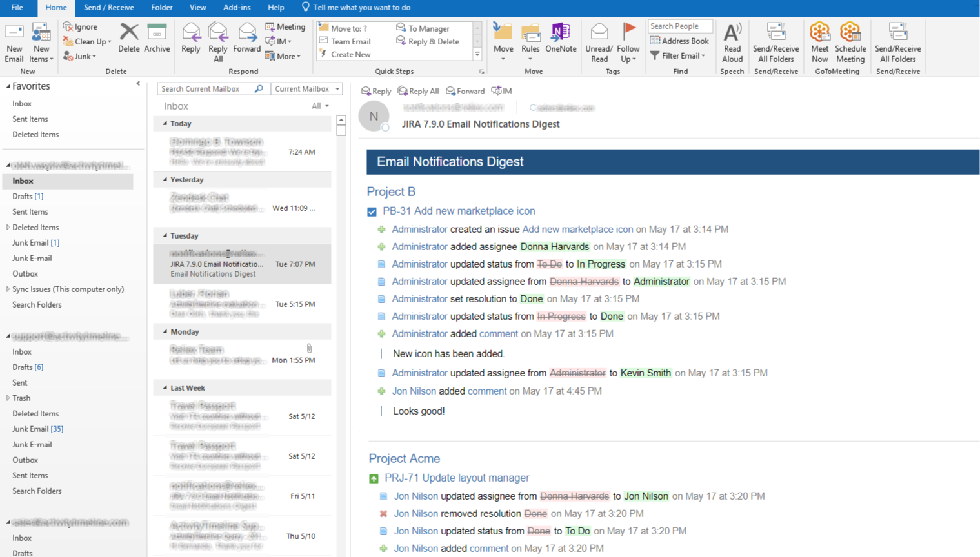Screen dimensions: 980x557
Task: Open the ribbon IM dropdown
Action: point(279,41)
